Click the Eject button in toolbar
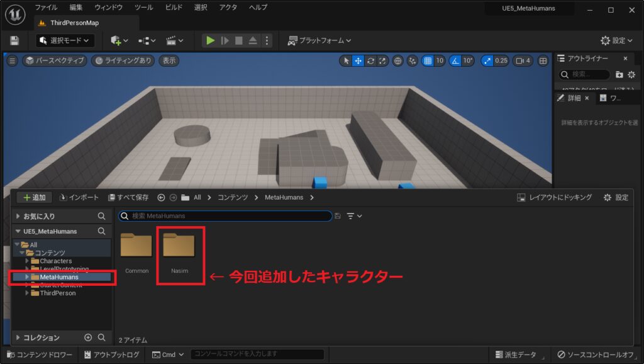 (x=253, y=40)
